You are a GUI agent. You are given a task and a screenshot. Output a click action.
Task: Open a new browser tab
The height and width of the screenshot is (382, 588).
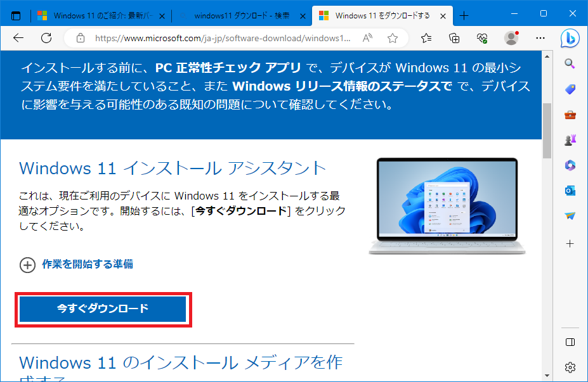coord(464,16)
